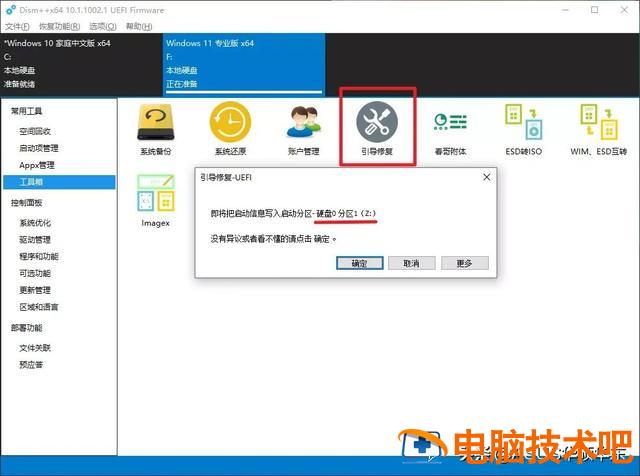Image resolution: width=640 pixels, height=476 pixels.
Task: Open the 选项(O) menu
Action: [103, 27]
